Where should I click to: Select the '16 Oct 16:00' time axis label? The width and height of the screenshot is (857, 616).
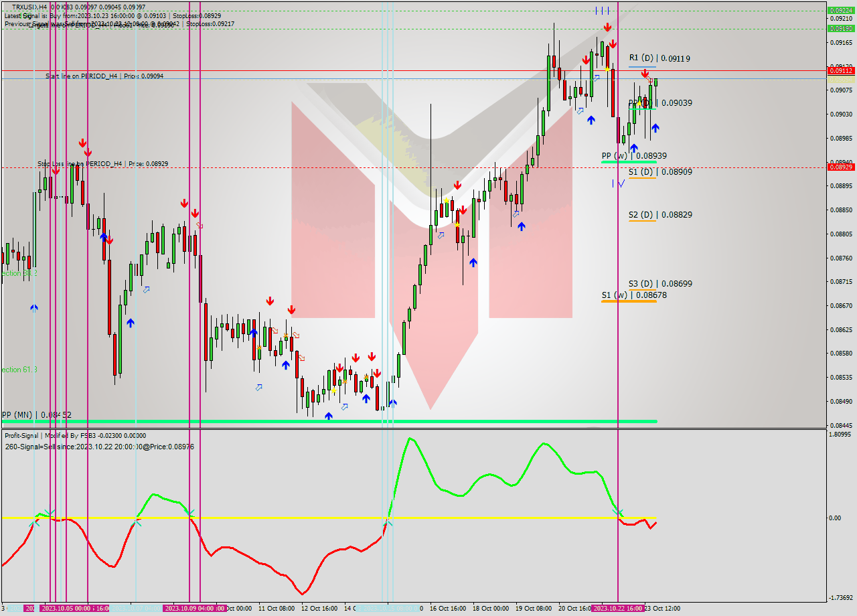pyautogui.click(x=448, y=608)
